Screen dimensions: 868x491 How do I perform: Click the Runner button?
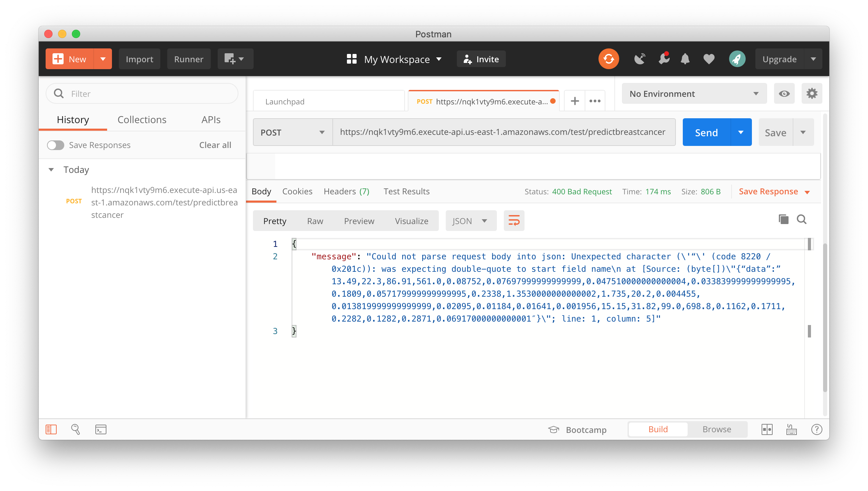point(189,59)
